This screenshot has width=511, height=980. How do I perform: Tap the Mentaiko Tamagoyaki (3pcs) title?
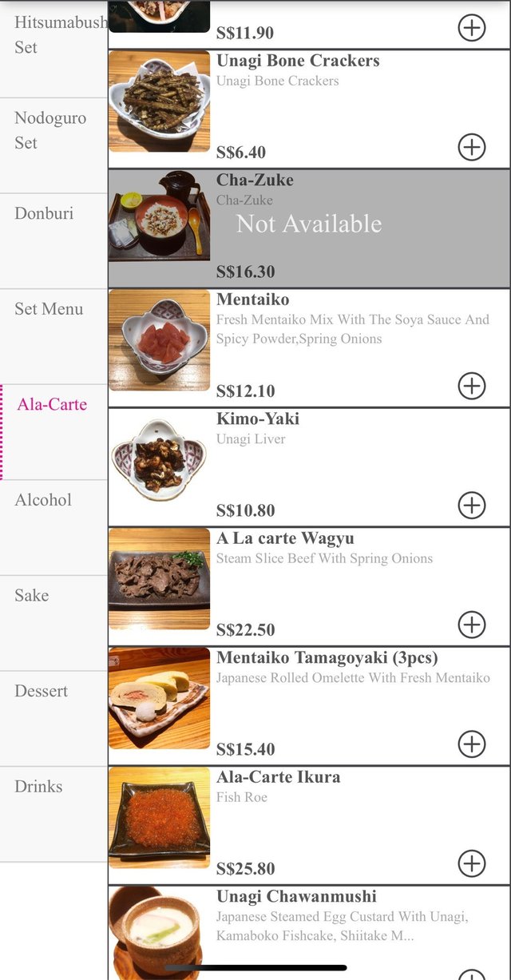(327, 658)
